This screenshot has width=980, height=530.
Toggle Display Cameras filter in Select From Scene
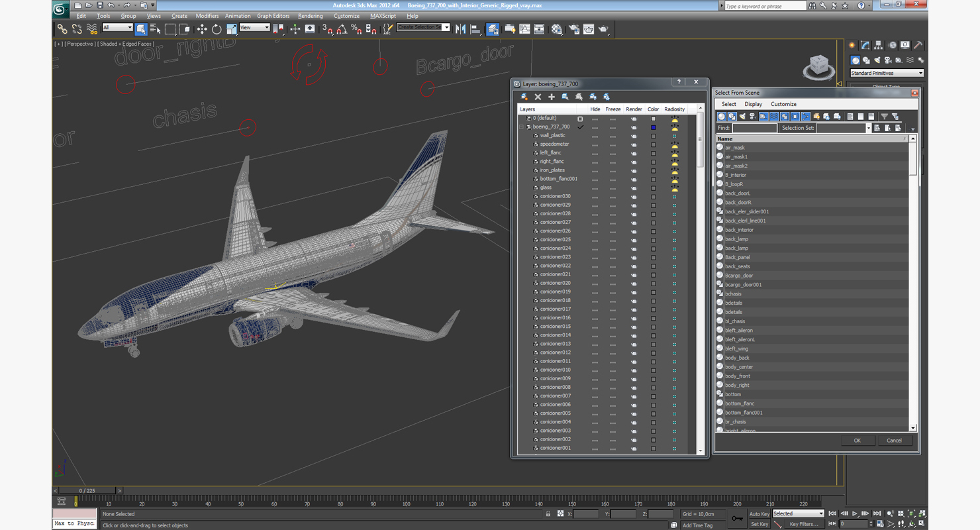click(x=753, y=117)
